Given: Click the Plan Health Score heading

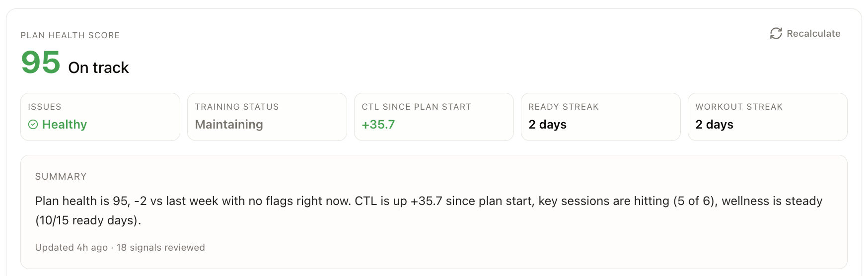Looking at the screenshot, I should (x=71, y=35).
